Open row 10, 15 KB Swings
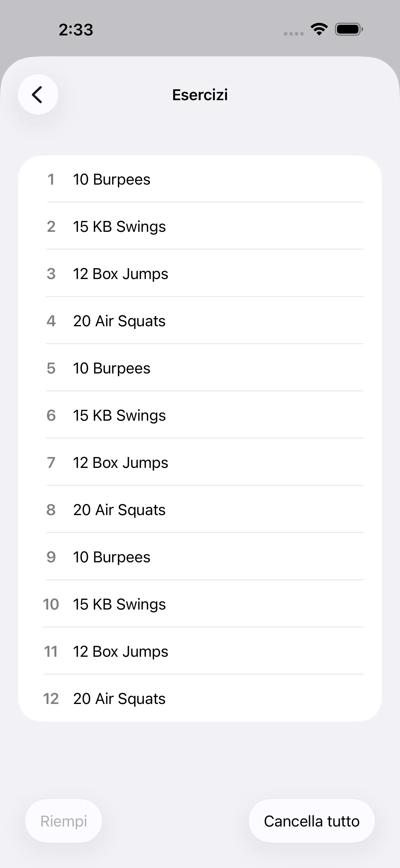Screen dimensions: 400x868 point(200,604)
